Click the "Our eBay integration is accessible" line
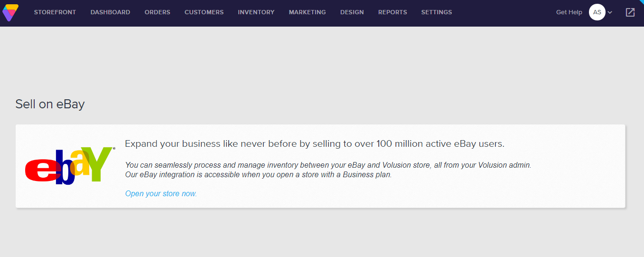Viewport: 644px width, 257px height. [258, 174]
